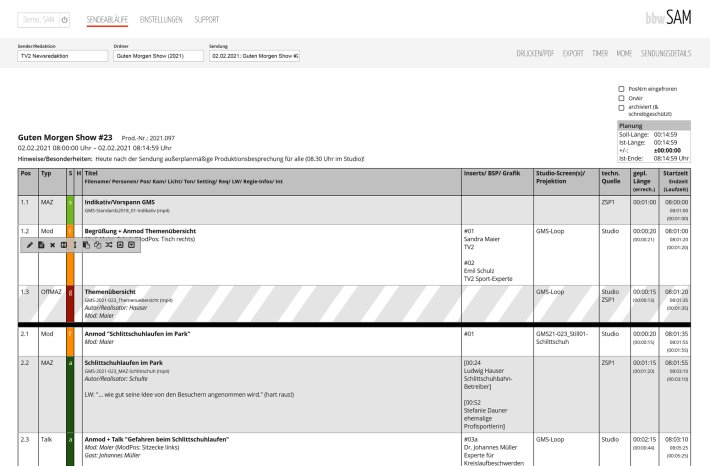Click the pencil edit icon in row toolbar
Image resolution: width=710 pixels, height=466 pixels.
point(30,245)
